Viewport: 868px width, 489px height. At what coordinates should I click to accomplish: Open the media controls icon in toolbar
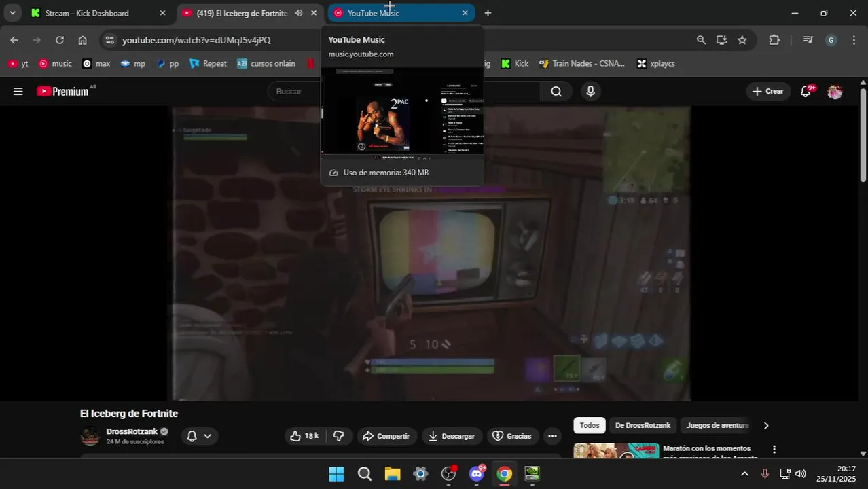[808, 40]
